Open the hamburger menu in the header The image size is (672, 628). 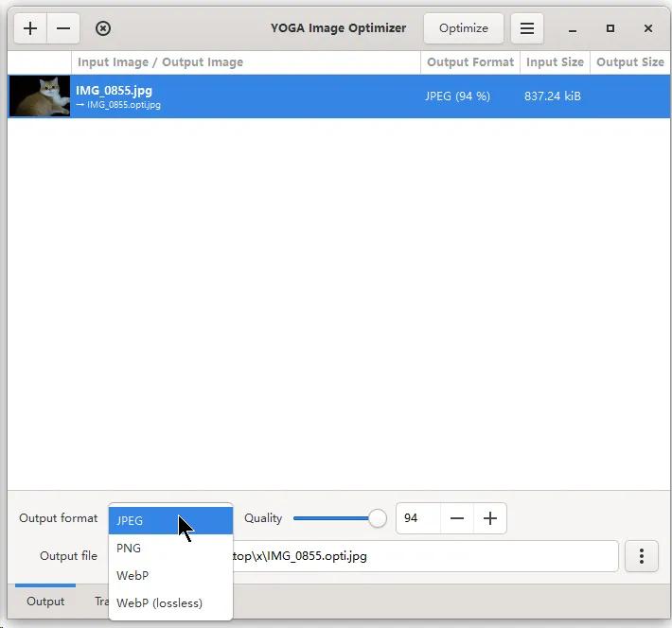click(527, 28)
